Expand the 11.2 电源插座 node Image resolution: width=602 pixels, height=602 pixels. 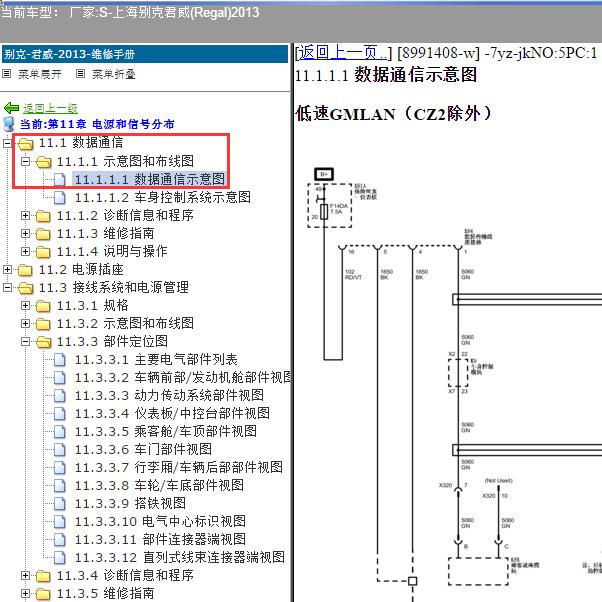(x=7, y=270)
